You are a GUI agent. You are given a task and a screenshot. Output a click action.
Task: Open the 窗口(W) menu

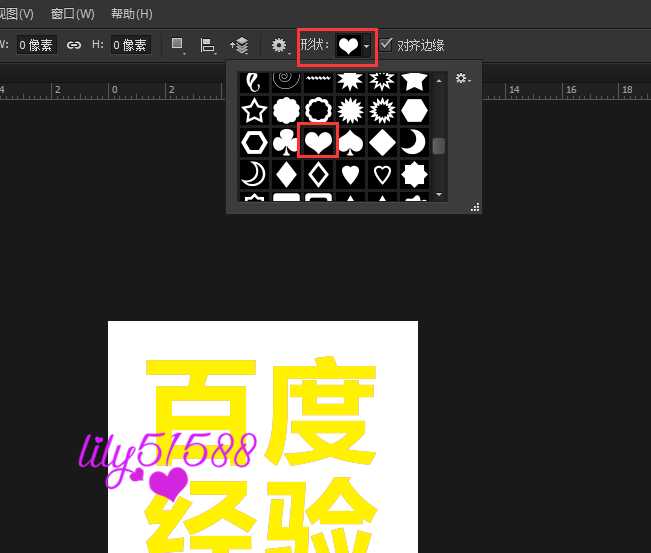pyautogui.click(x=72, y=14)
